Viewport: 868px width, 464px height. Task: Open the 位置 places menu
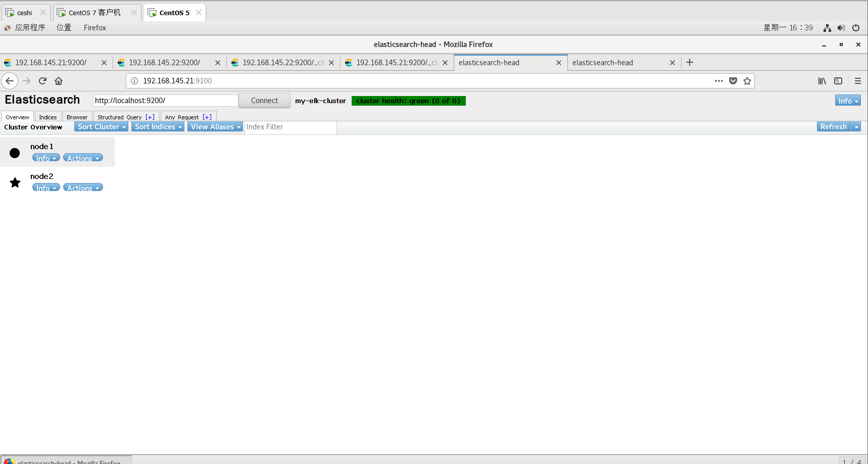[64, 28]
